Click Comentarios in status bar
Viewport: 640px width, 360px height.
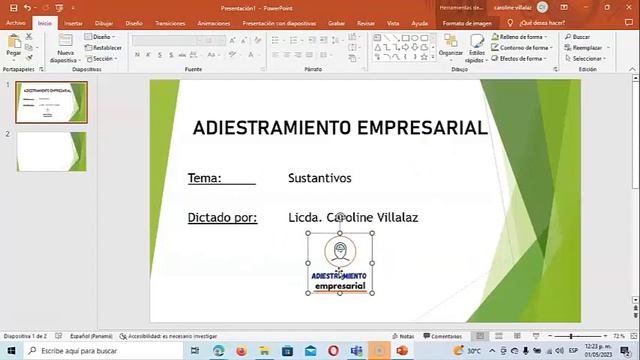[442, 336]
